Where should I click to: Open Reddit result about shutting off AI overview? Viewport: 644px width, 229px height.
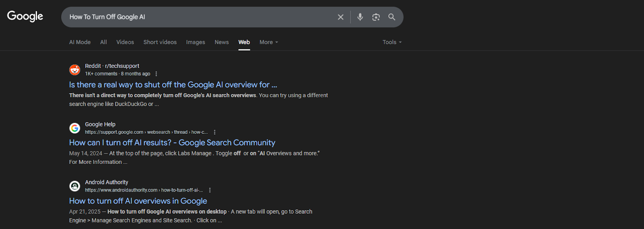pos(173,85)
